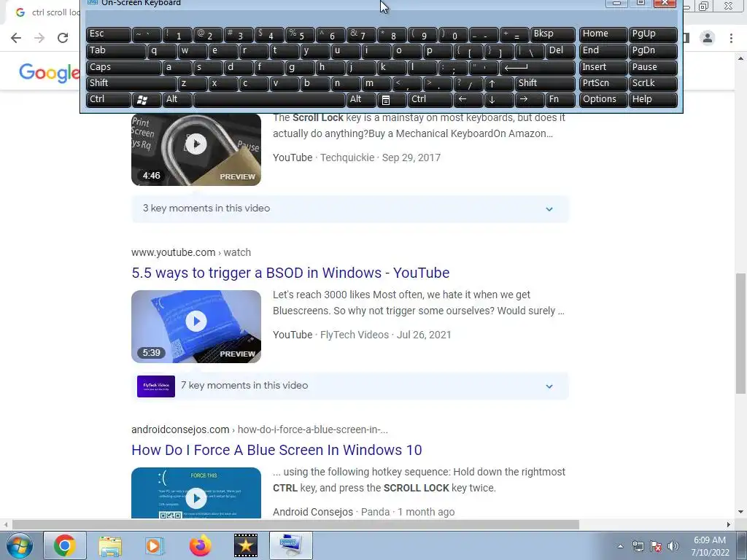The height and width of the screenshot is (560, 747).
Task: Click the Pause key
Action: [x=653, y=68]
